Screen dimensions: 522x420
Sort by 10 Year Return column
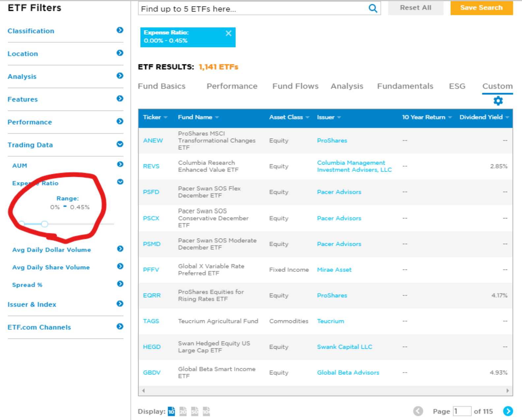(x=427, y=117)
